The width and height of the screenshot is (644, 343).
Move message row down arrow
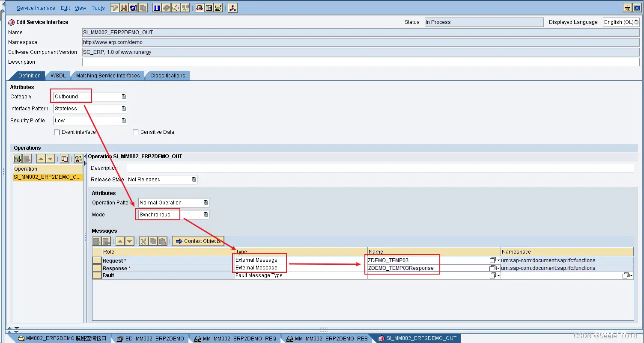[130, 241]
